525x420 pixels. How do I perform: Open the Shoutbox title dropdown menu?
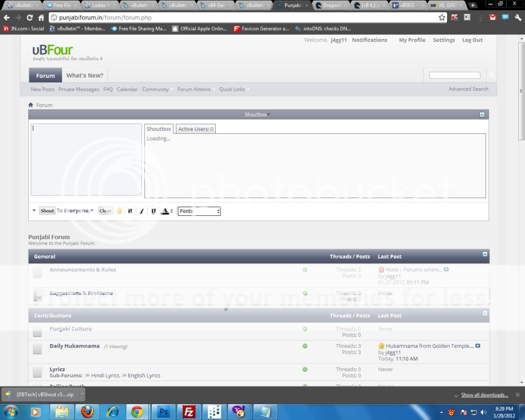(257, 114)
